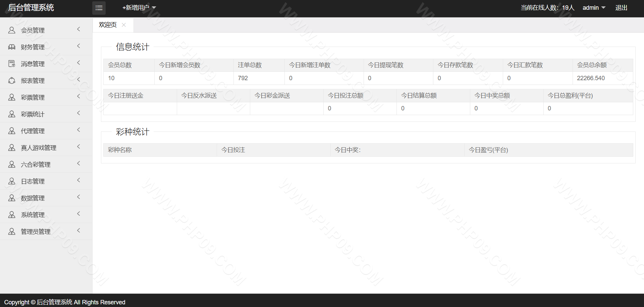Open the +新增用户 dropdown
644x307 pixels.
click(139, 8)
